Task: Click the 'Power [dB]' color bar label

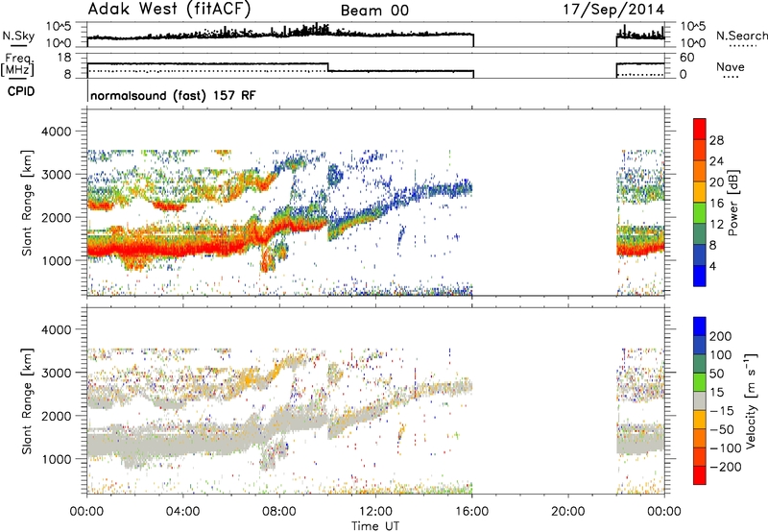Action: tap(732, 203)
